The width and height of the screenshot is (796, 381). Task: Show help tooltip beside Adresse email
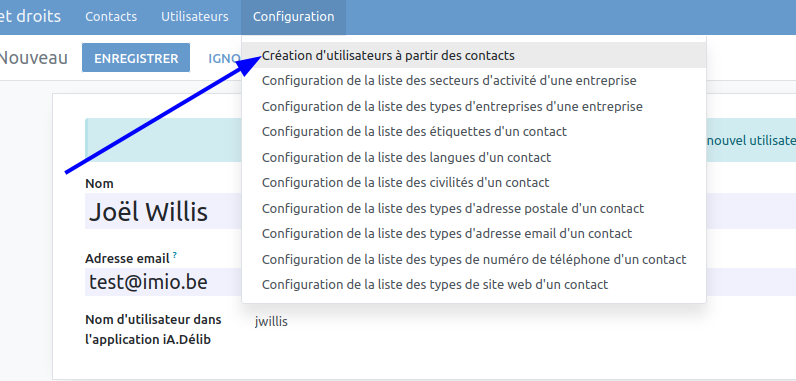(x=175, y=256)
